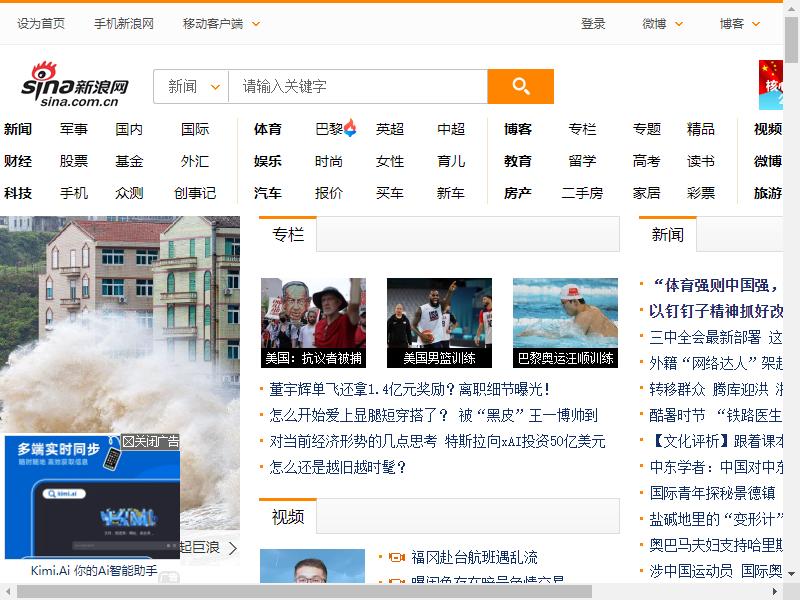Open the 外汇 navigation item

click(195, 161)
